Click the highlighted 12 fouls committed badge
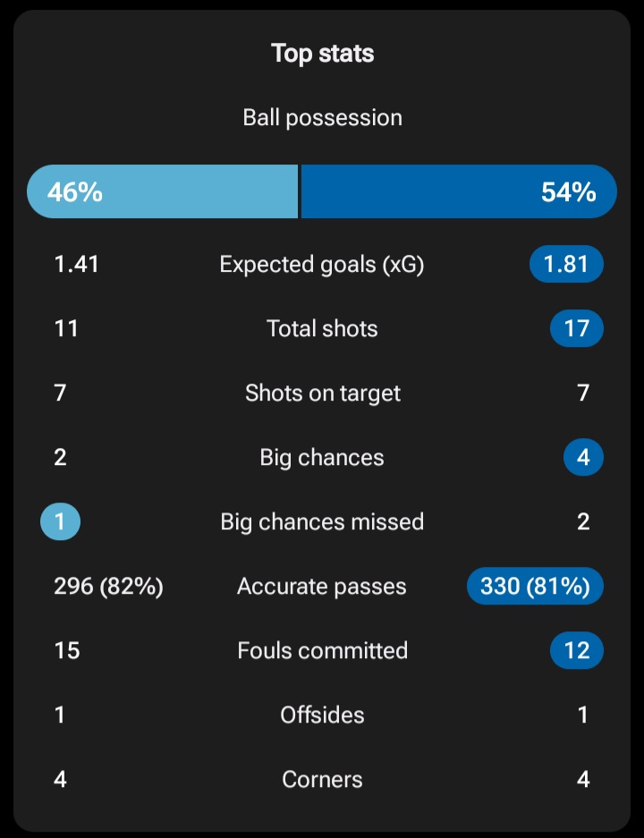This screenshot has width=644, height=838. click(x=576, y=651)
